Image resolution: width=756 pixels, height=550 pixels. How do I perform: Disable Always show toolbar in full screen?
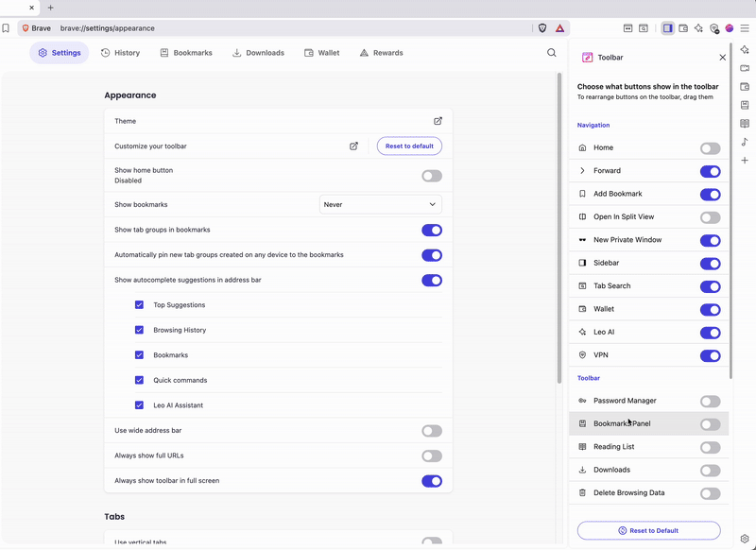(432, 481)
